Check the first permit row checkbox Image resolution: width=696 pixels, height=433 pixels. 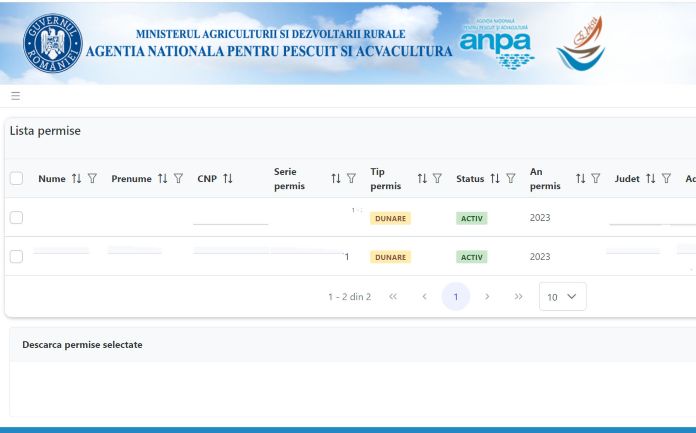pyautogui.click(x=16, y=218)
